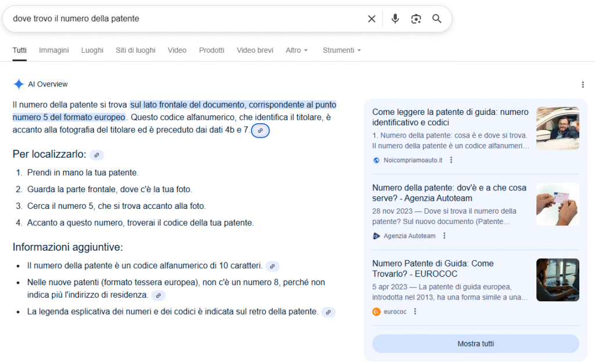
Task: Switch to the Immagini tab
Action: (54, 51)
